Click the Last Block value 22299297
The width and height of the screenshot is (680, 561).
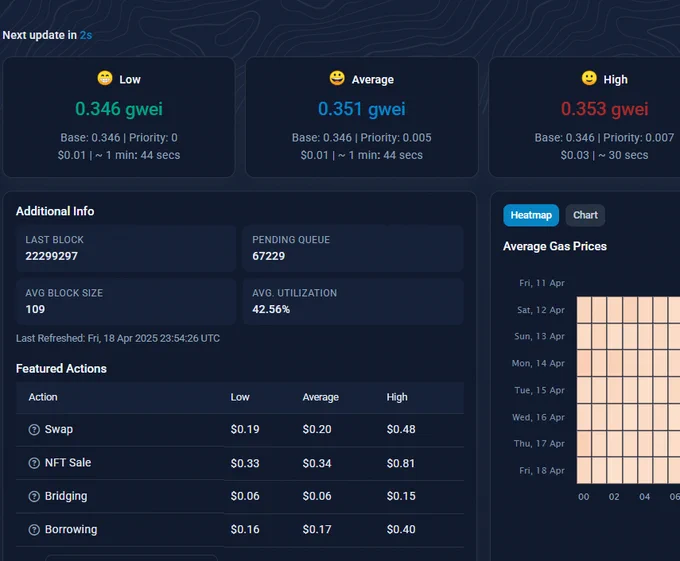click(x=51, y=256)
